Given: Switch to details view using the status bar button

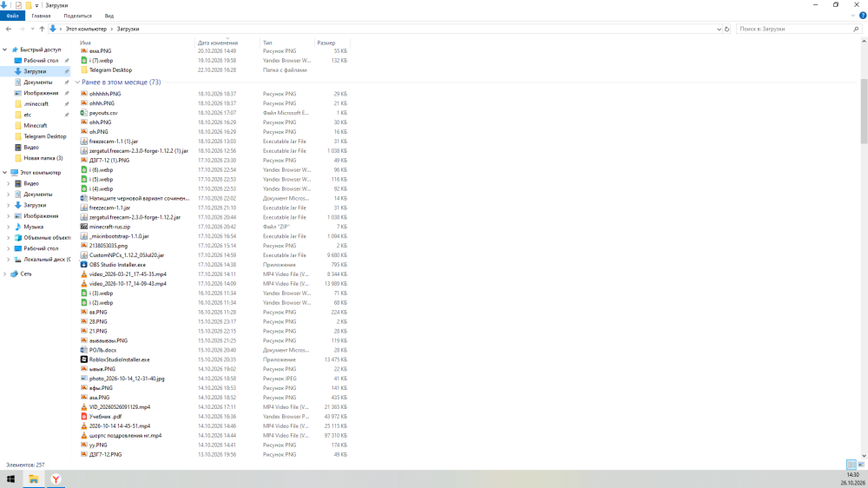Looking at the screenshot, I should (852, 465).
